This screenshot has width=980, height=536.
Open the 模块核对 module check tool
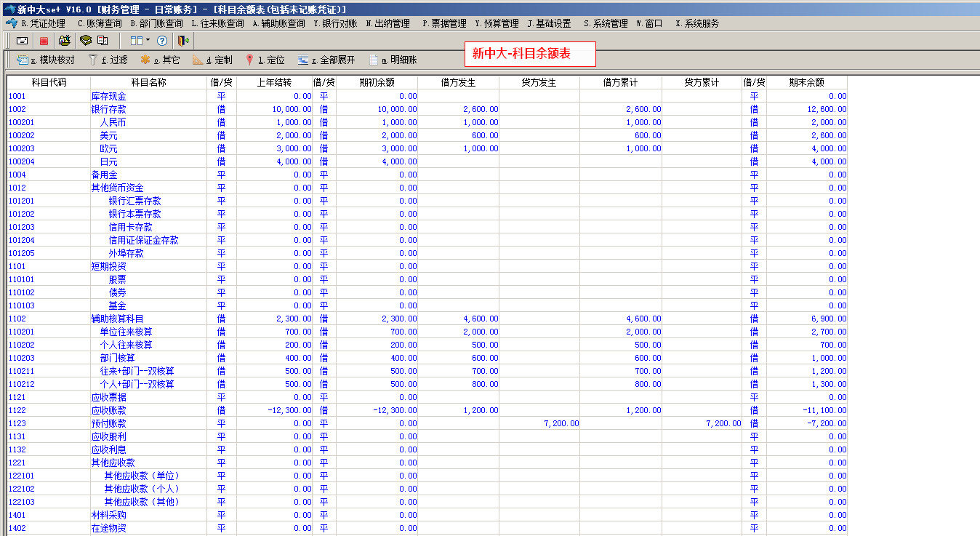tap(46, 60)
